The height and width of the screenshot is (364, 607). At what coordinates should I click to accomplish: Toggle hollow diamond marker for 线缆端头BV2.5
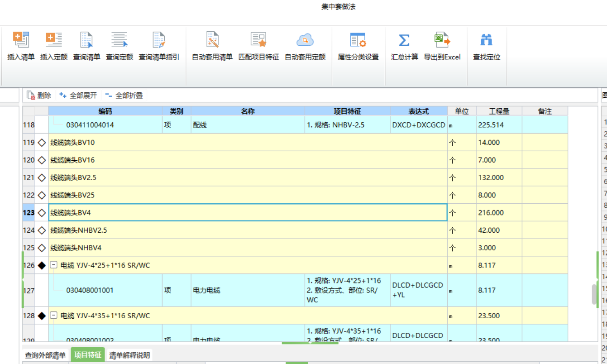tap(42, 178)
